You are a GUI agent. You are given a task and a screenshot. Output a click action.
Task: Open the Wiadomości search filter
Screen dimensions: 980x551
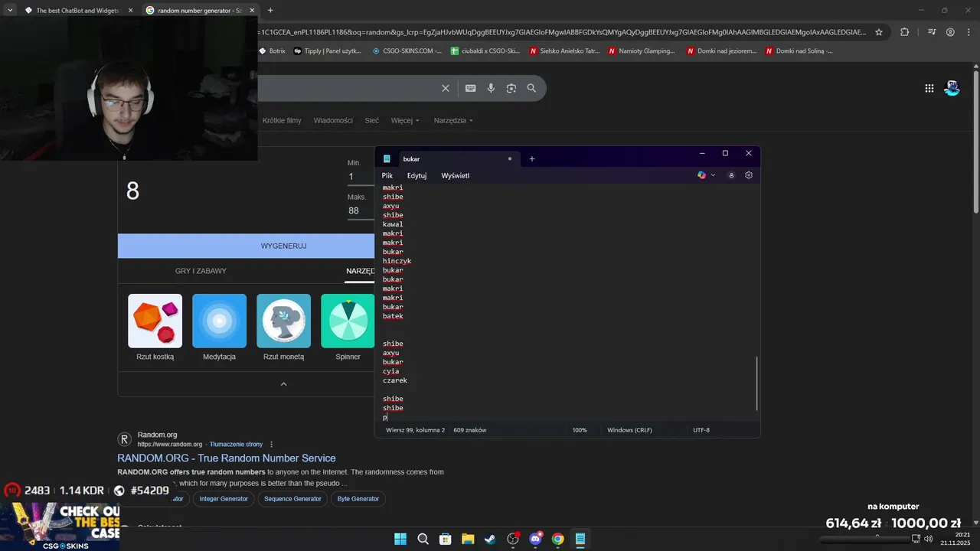(x=333, y=120)
